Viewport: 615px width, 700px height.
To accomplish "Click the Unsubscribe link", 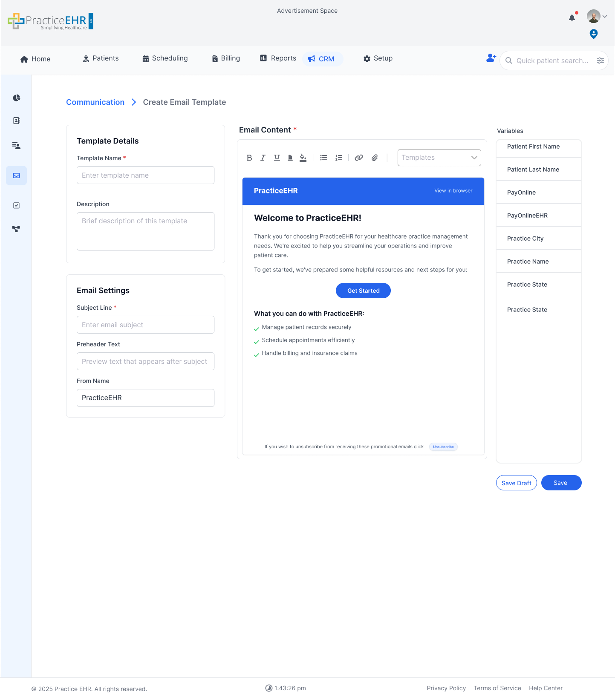I will [x=443, y=447].
